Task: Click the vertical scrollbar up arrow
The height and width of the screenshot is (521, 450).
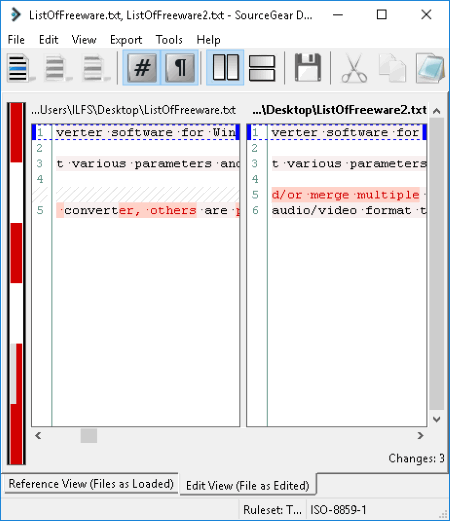Action: coord(437,111)
